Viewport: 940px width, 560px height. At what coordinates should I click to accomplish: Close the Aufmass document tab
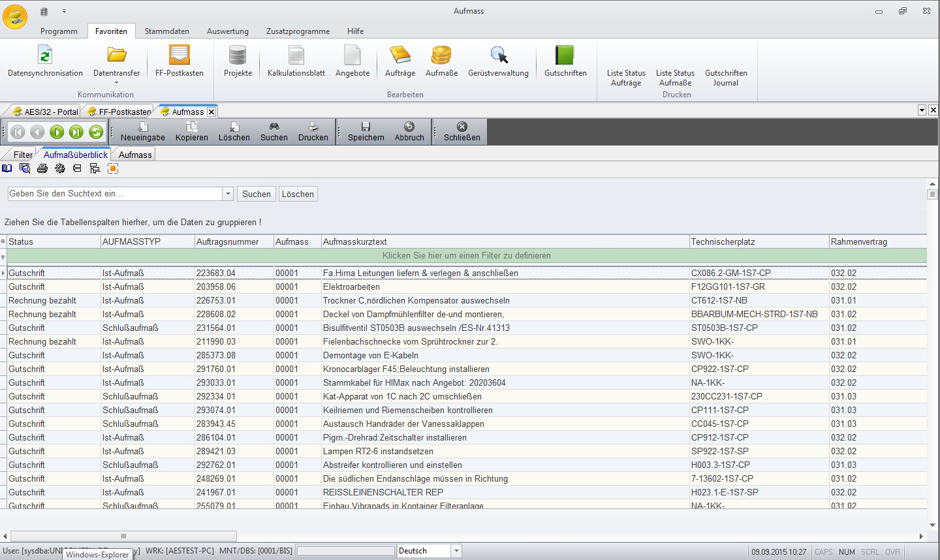[211, 112]
